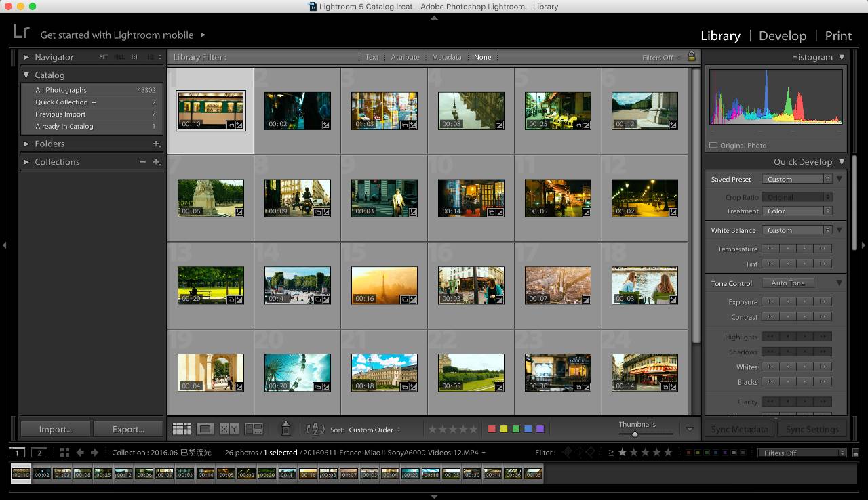Apply the red color label swatch
Image resolution: width=868 pixels, height=500 pixels.
pyautogui.click(x=492, y=429)
